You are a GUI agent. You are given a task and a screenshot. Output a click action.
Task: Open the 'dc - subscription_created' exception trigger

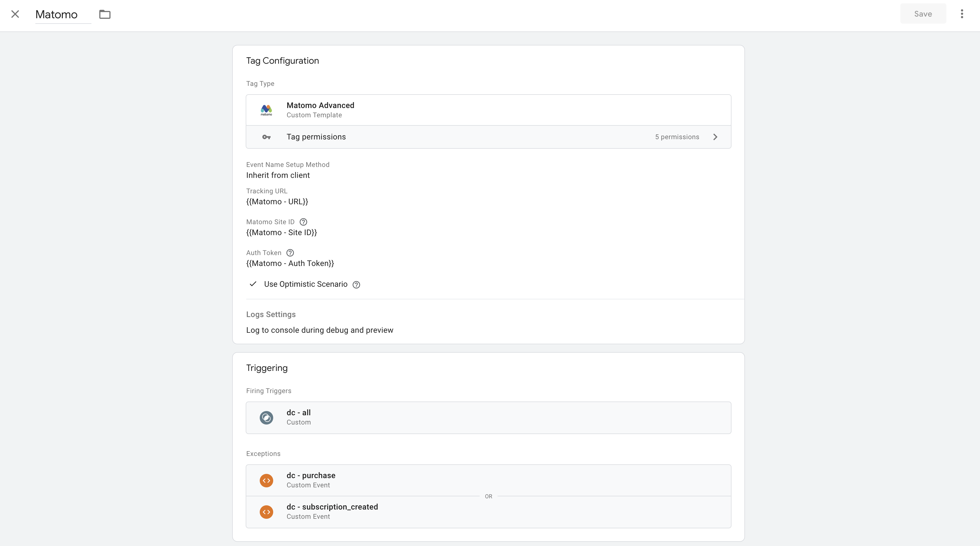click(x=489, y=512)
